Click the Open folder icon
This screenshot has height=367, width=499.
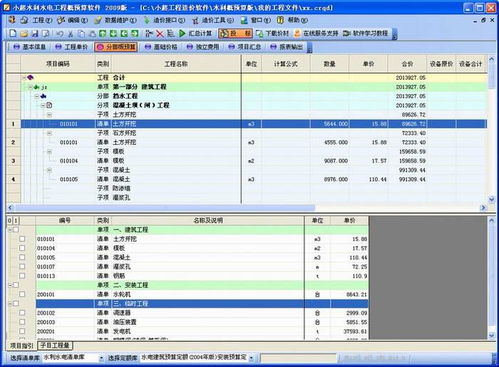[x=24, y=33]
